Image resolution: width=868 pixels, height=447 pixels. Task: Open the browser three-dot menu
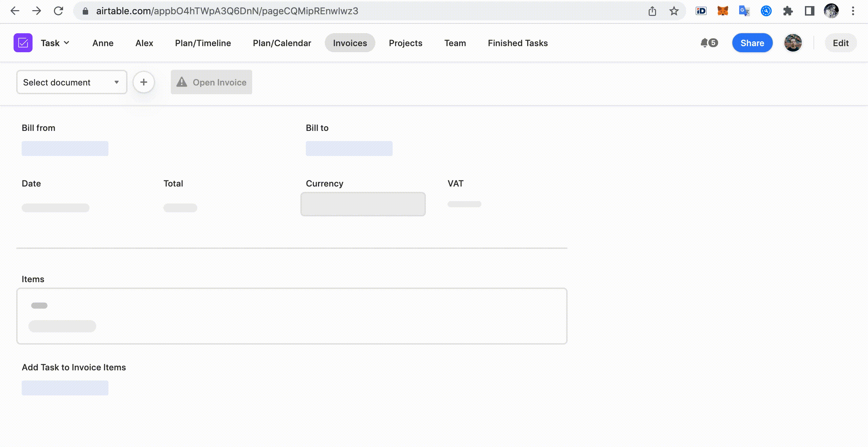point(853,11)
